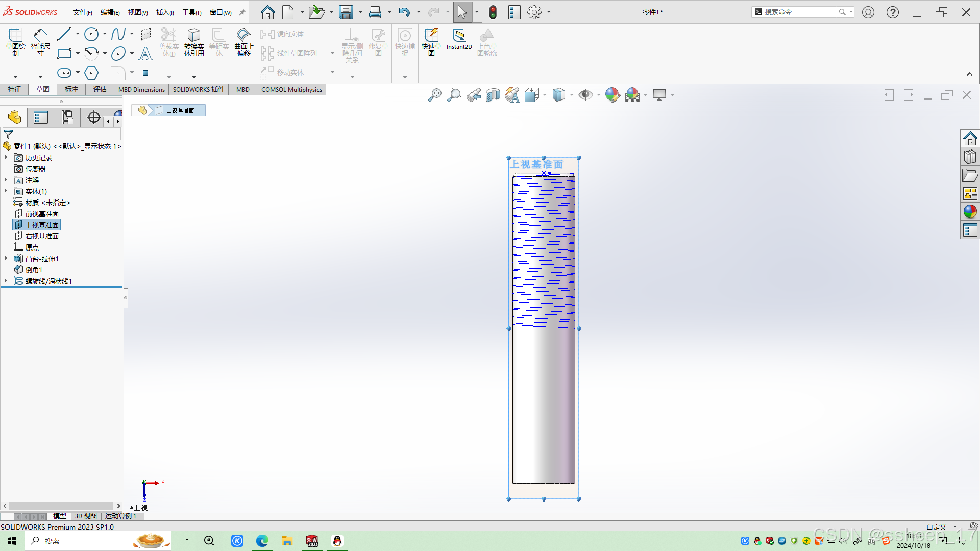
Task: Open the 插入 menu
Action: 164,12
